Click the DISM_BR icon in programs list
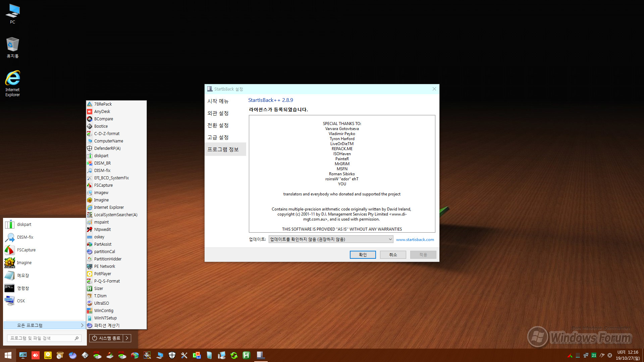 [90, 163]
